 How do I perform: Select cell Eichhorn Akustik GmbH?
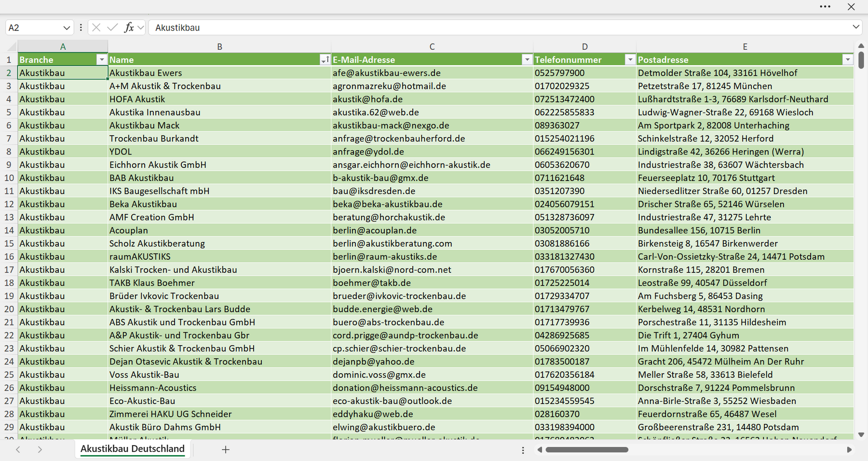pos(219,165)
